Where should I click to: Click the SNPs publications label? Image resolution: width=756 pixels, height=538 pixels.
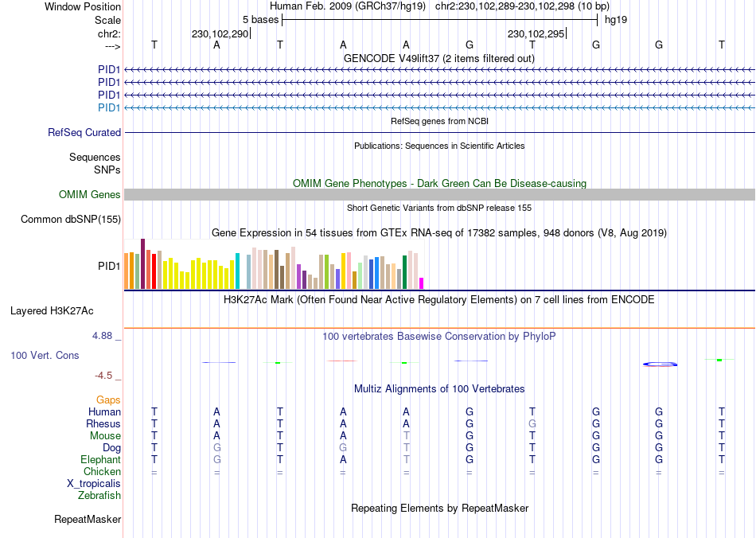point(107,170)
